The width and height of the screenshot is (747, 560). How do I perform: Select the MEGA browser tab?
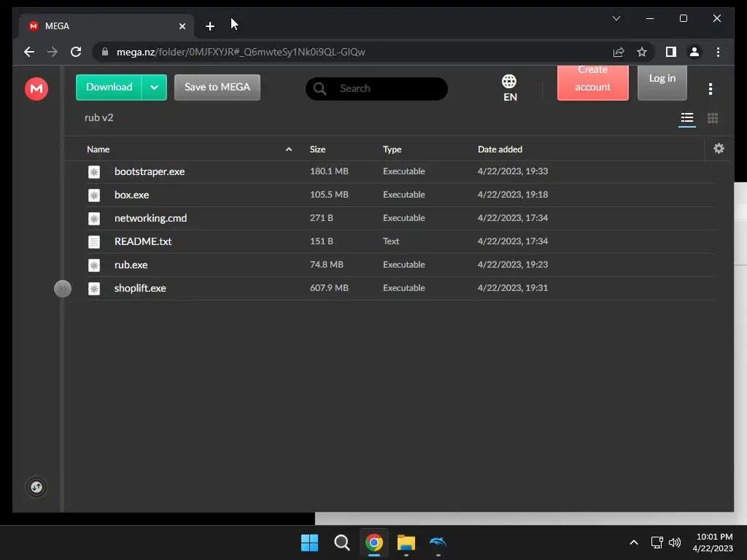click(x=107, y=26)
